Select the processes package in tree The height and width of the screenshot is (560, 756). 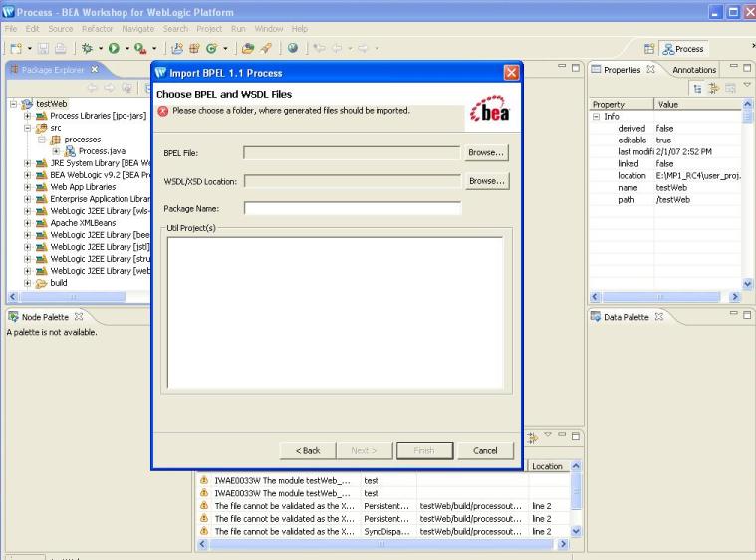(x=82, y=140)
